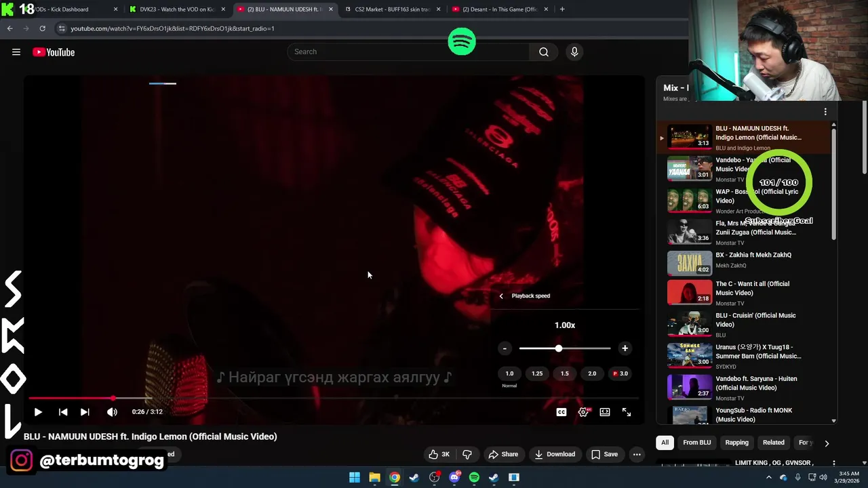Viewport: 868px width, 488px height.
Task: Switch the player to theater mode
Action: (x=605, y=412)
